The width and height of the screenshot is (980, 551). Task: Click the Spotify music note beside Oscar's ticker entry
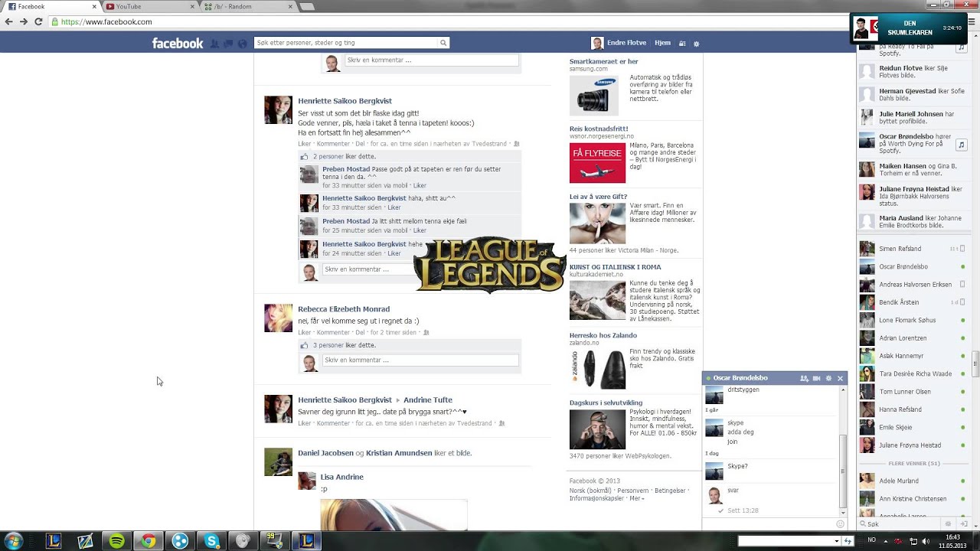962,144
